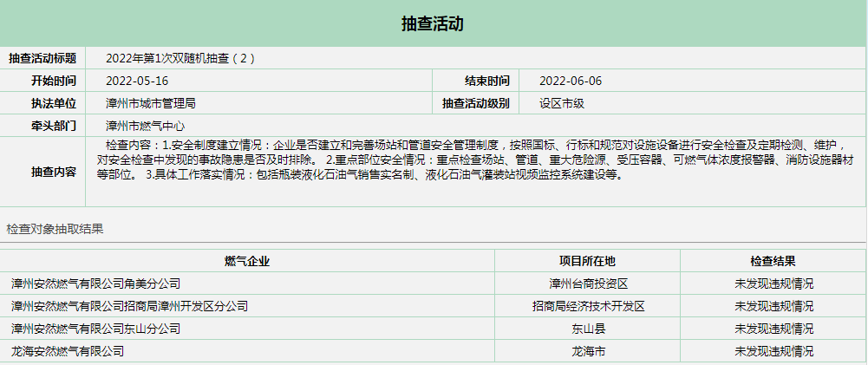The height and width of the screenshot is (365, 868).
Task: Select 漳州安然燃气有限公司招商局漳州开发区分公司 entry
Action: [x=129, y=306]
